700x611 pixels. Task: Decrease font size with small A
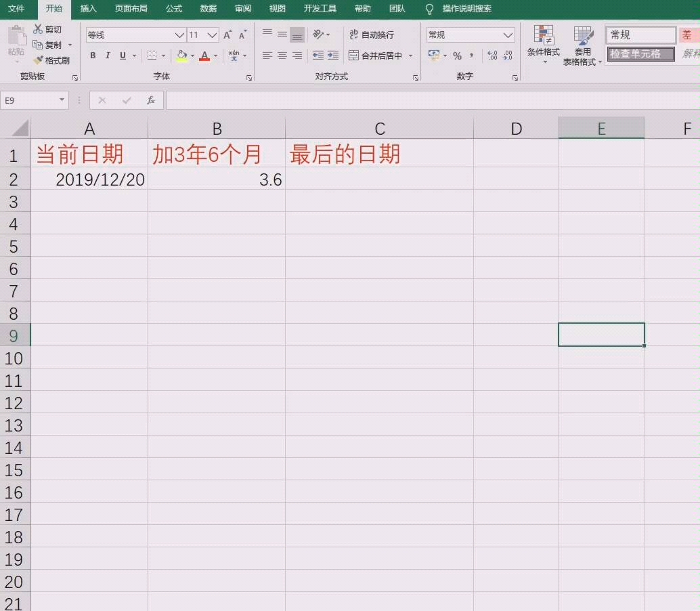click(242, 35)
